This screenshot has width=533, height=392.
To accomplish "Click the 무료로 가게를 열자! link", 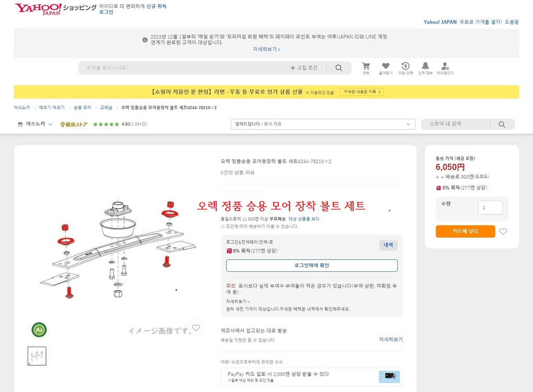I will click(480, 22).
